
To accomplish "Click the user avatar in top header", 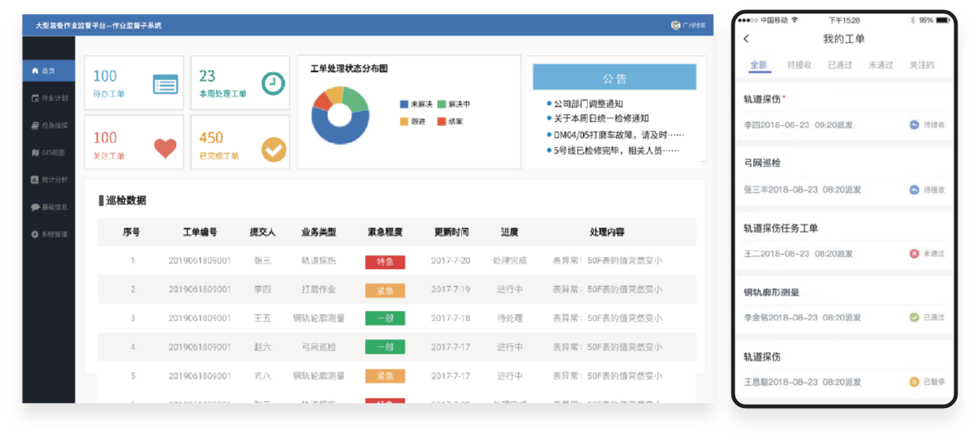I will pos(676,26).
